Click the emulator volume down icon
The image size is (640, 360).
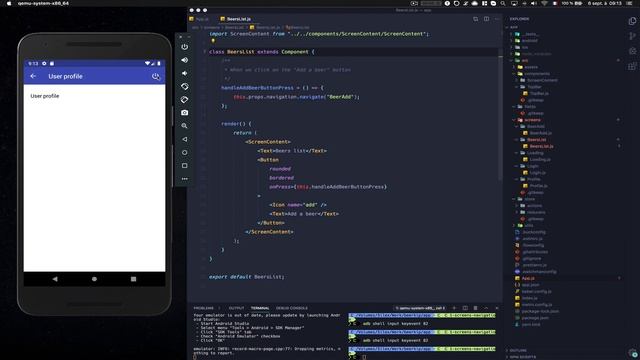(x=184, y=73)
